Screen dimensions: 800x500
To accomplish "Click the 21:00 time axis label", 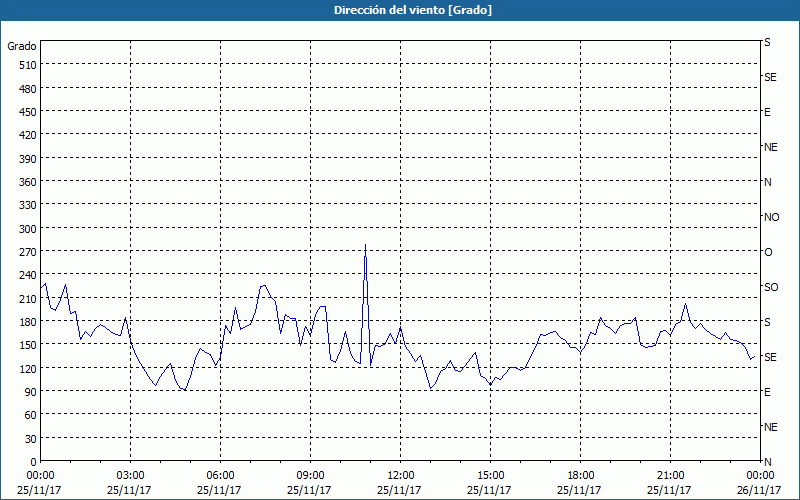I will click(670, 476).
